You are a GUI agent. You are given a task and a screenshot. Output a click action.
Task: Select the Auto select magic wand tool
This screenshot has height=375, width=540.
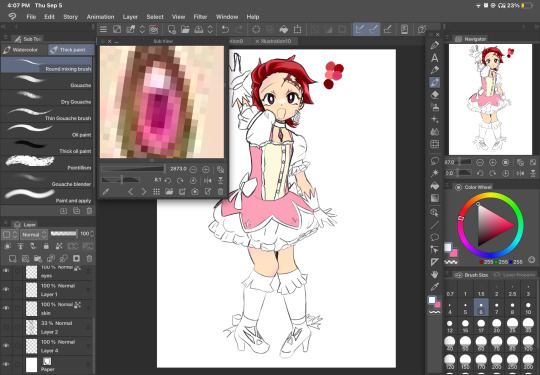point(435,173)
